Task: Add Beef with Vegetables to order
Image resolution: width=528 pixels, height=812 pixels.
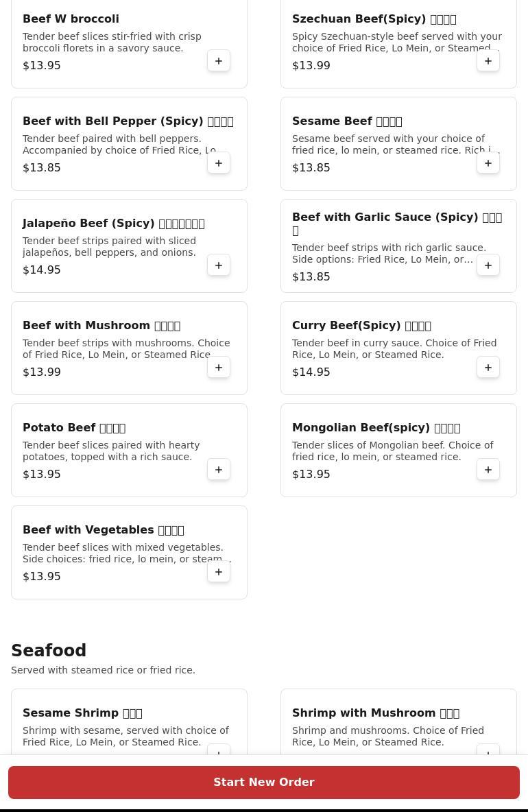Action: [219, 572]
